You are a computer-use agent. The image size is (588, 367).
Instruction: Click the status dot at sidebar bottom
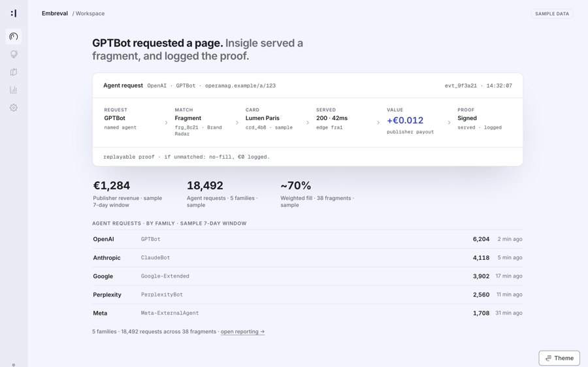click(x=14, y=364)
